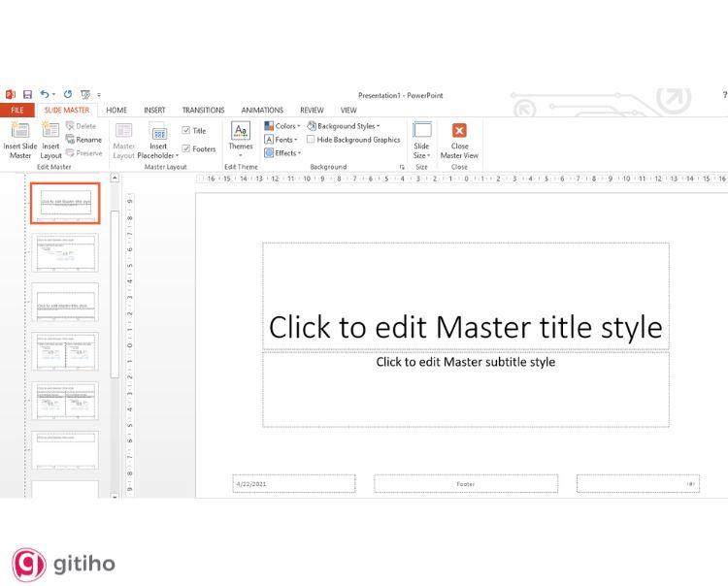The height and width of the screenshot is (586, 728).
Task: Save the presentation from the quick access toolbar
Action: (x=27, y=95)
